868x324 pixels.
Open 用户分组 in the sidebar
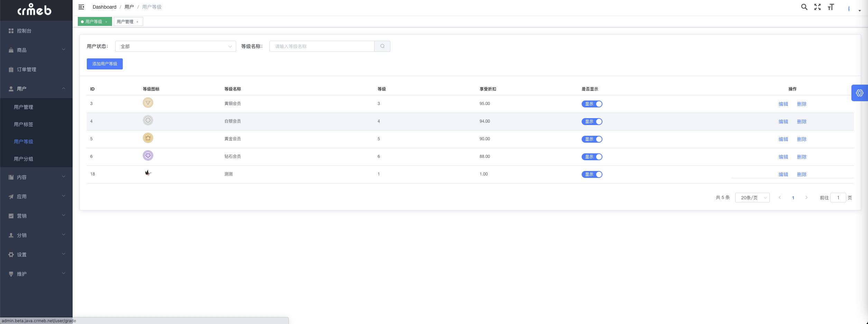pos(24,159)
